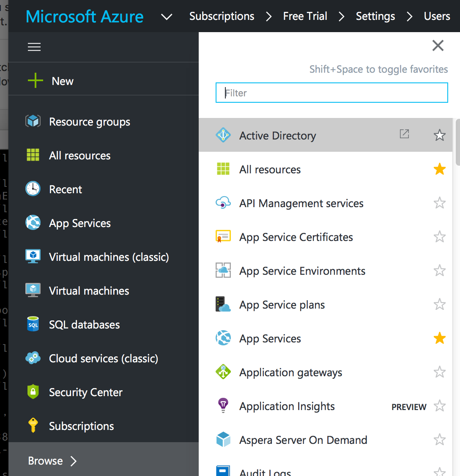Go to Subscriptions in the breadcrumb

[x=222, y=16]
